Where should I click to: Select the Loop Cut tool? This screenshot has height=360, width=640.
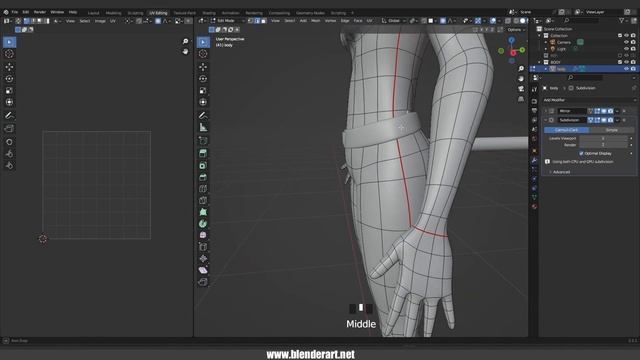click(203, 189)
